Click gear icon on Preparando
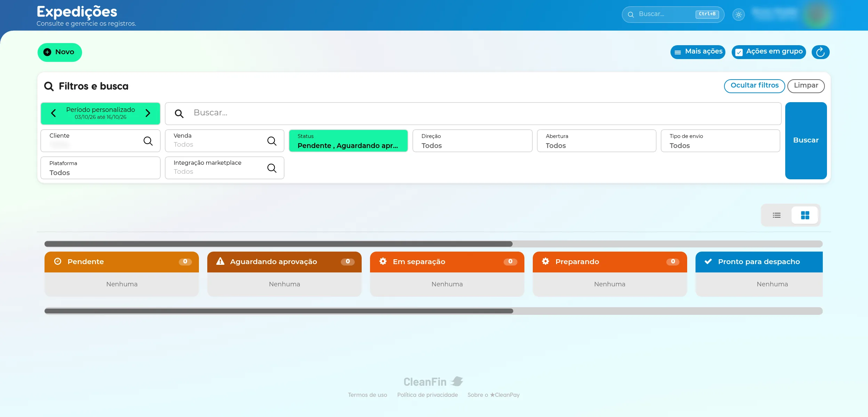 tap(546, 261)
